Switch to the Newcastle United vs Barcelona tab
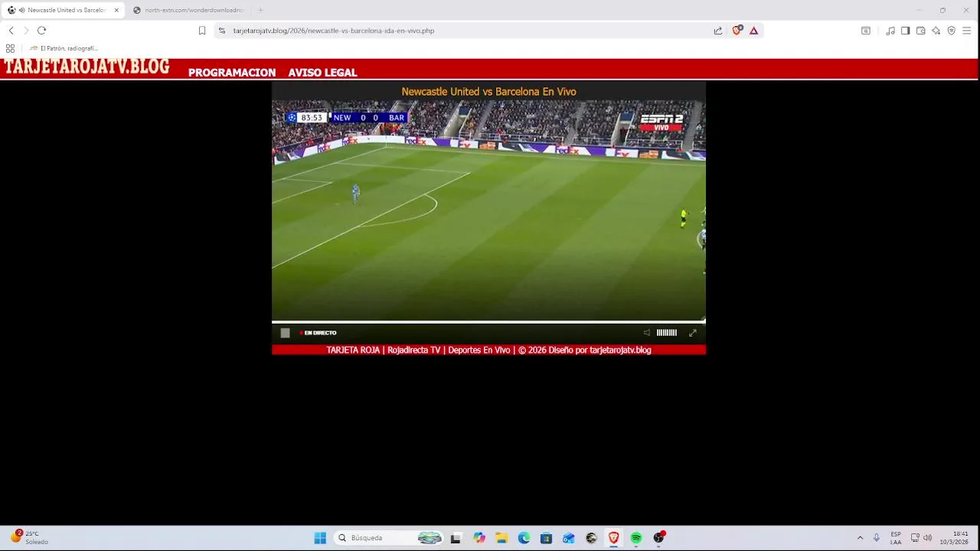The height and width of the screenshot is (551, 980). [63, 10]
